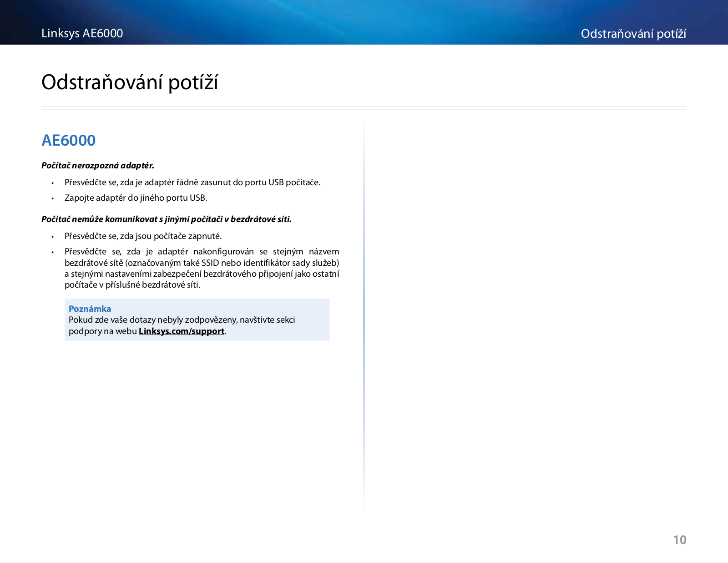Image resolution: width=728 pixels, height=563 pixels.
Task: Select the 'Počítač nerozpozná adaptér.' heading
Action: point(98,165)
